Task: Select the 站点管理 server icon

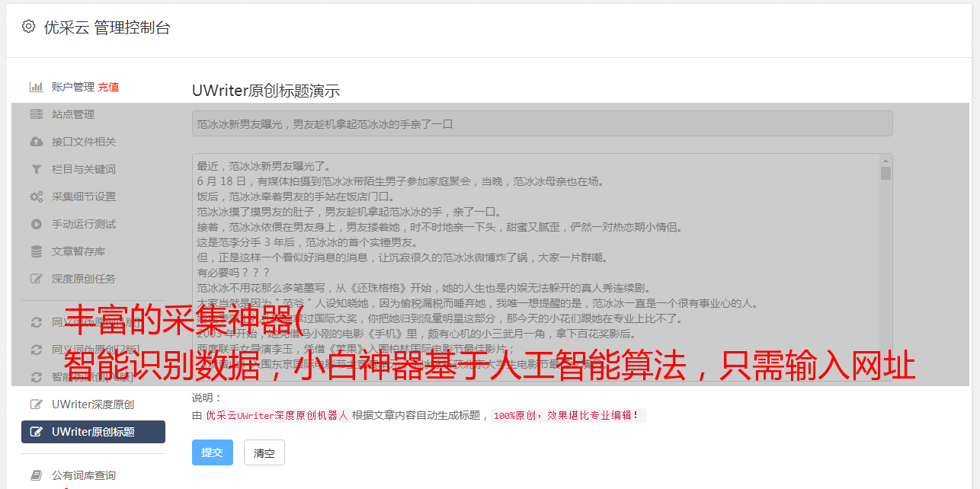Action: (36, 114)
